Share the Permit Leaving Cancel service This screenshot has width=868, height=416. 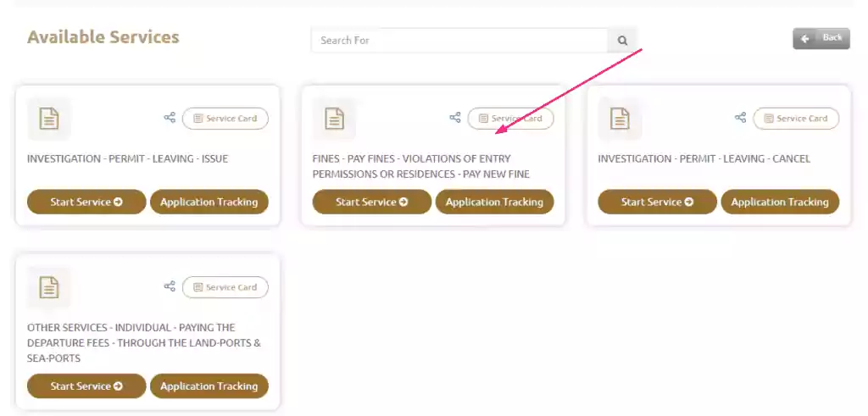pos(741,118)
